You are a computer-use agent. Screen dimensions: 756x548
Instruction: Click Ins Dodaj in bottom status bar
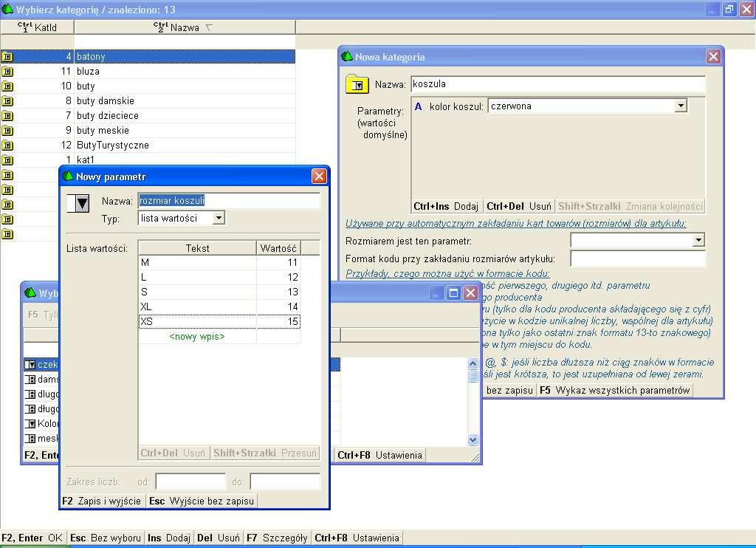[x=169, y=538]
